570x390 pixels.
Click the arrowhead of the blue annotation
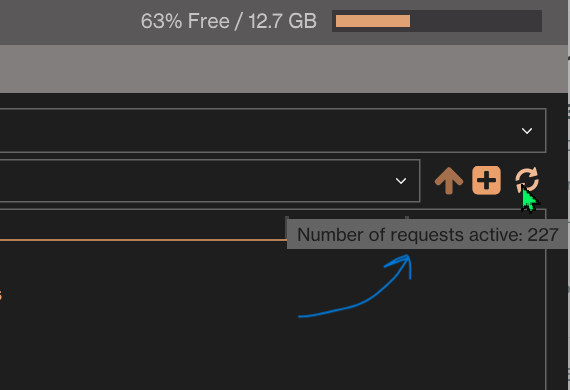402,264
